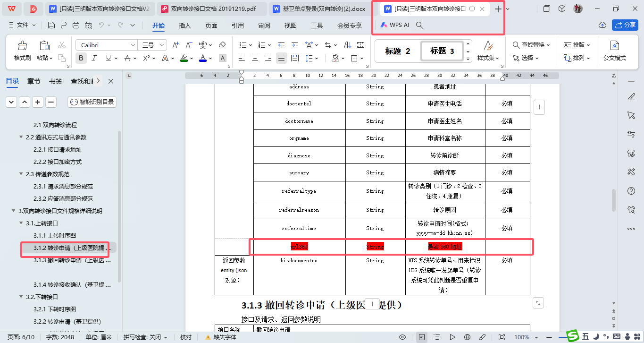The image size is (644, 343).
Task: Click the selection arrow icon in right sidebar
Action: click(x=631, y=115)
